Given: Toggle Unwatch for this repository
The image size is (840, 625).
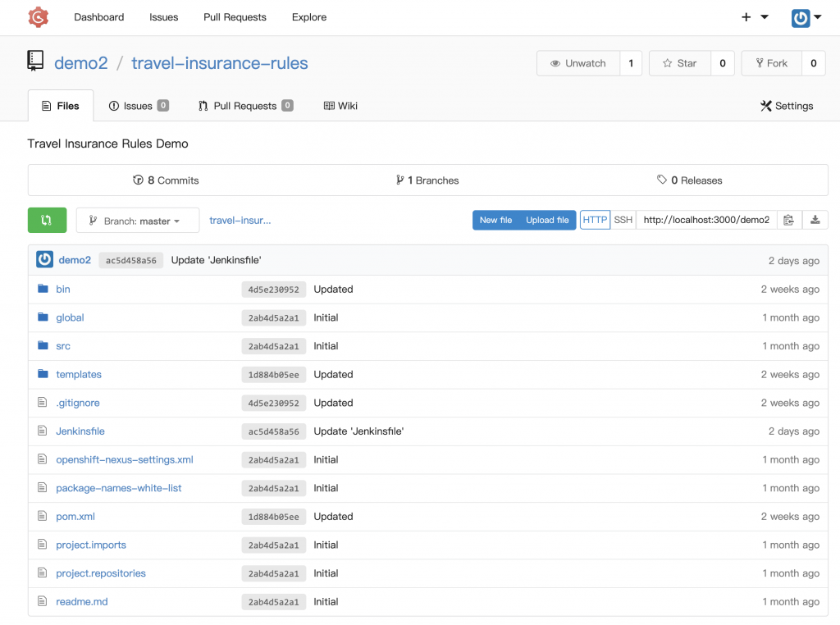Looking at the screenshot, I should coord(577,63).
